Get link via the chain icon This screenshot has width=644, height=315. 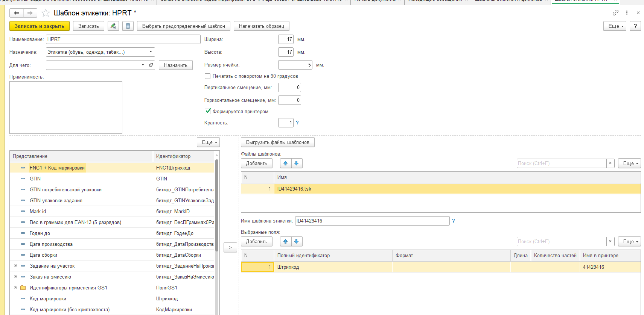coord(615,13)
